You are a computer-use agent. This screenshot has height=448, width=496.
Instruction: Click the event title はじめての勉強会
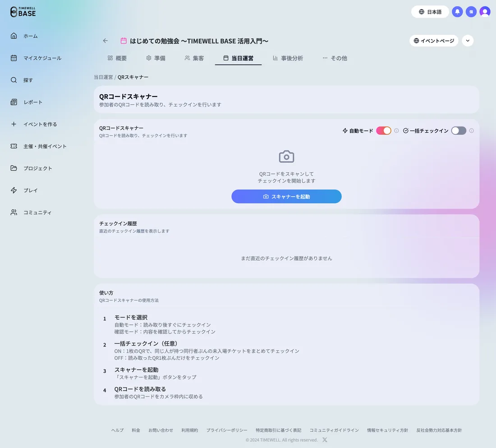click(199, 41)
